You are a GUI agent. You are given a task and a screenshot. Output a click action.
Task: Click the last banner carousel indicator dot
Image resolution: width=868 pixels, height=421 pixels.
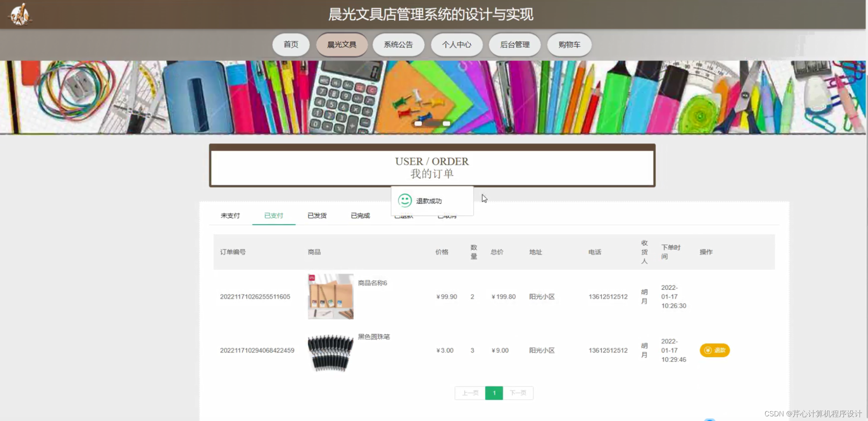446,124
